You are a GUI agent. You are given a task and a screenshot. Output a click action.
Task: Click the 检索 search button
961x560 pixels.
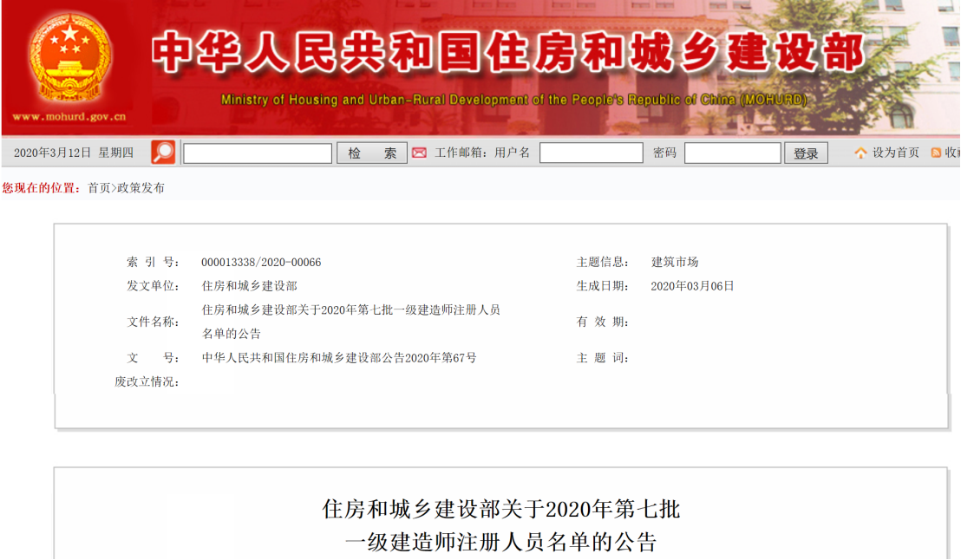(x=372, y=153)
